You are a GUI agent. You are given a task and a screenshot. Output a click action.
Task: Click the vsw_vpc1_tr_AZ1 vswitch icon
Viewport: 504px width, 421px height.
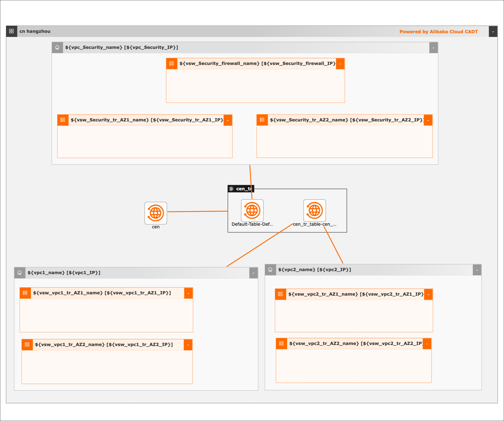click(25, 293)
